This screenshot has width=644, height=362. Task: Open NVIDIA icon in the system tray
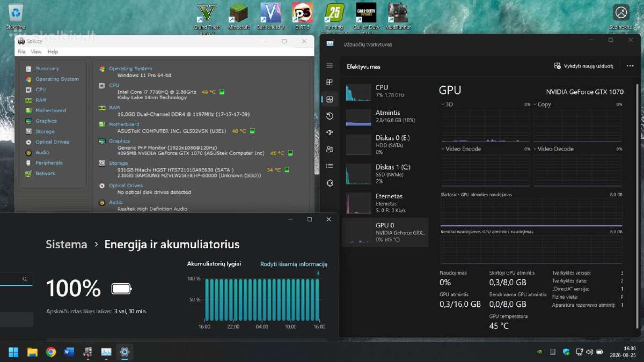tap(539, 352)
